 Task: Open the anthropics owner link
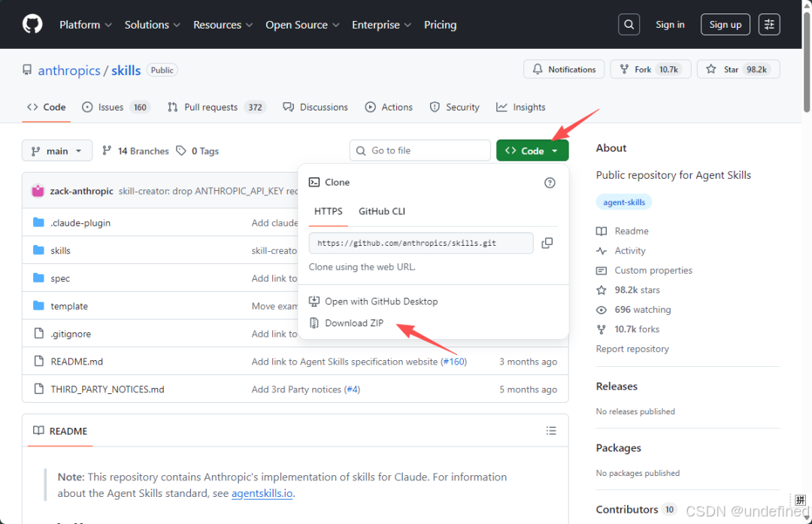[x=69, y=71]
